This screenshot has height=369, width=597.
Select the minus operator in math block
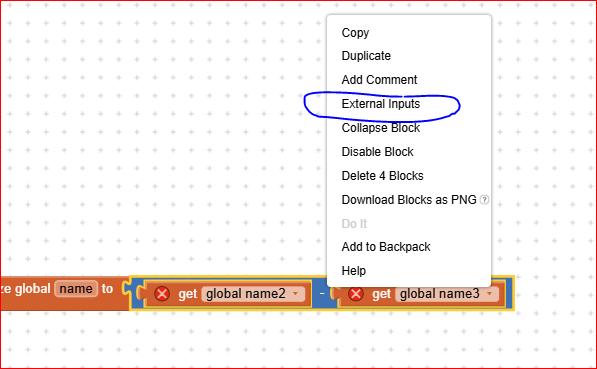point(322,294)
